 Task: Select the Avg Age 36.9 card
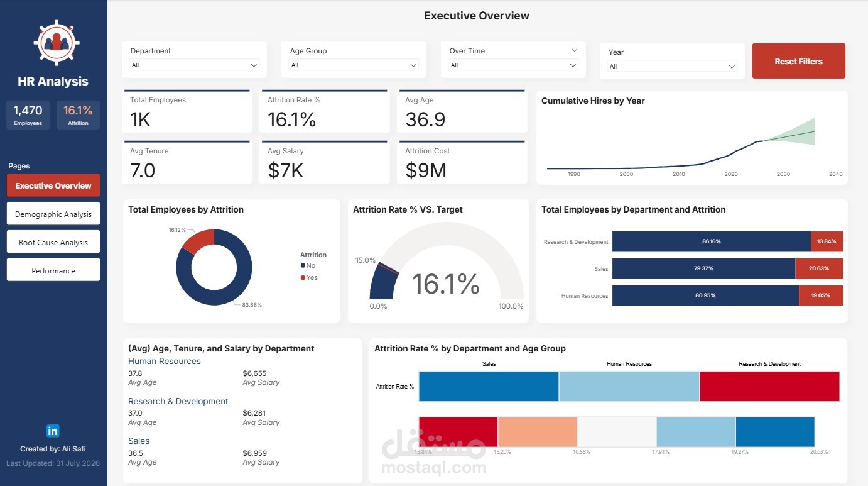pyautogui.click(x=462, y=111)
